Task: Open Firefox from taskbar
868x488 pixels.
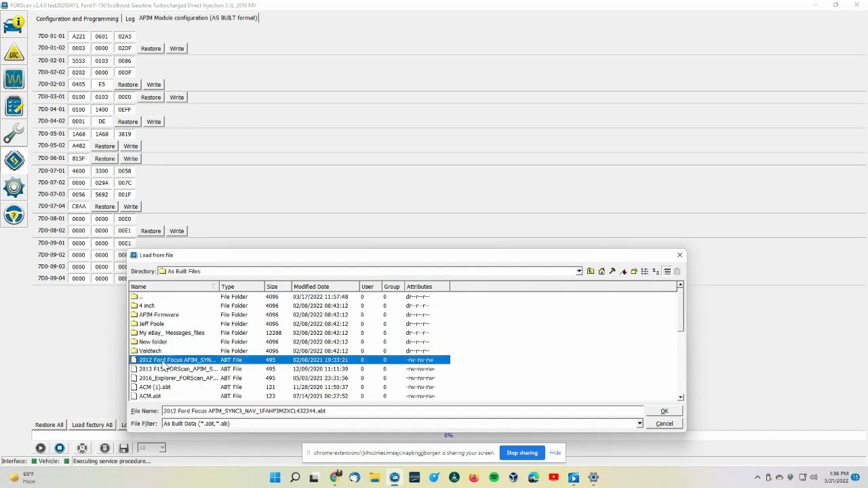Action: (474, 478)
